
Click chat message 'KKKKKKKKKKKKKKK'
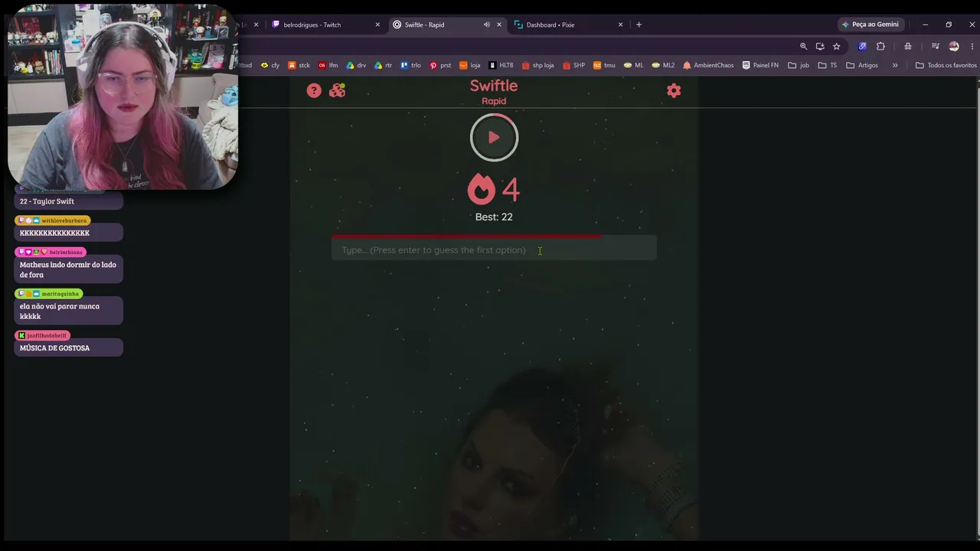54,233
